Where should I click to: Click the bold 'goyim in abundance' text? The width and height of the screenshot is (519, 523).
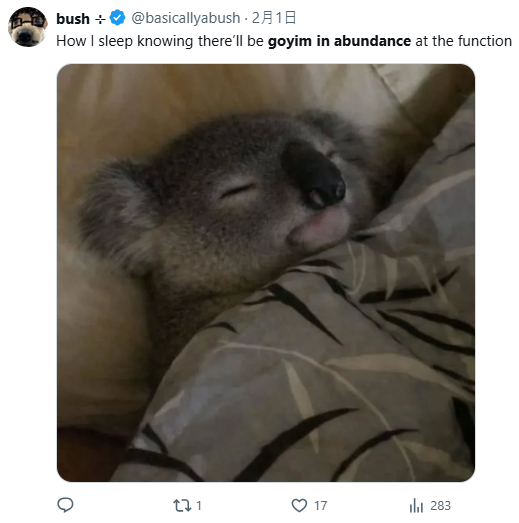(340, 41)
